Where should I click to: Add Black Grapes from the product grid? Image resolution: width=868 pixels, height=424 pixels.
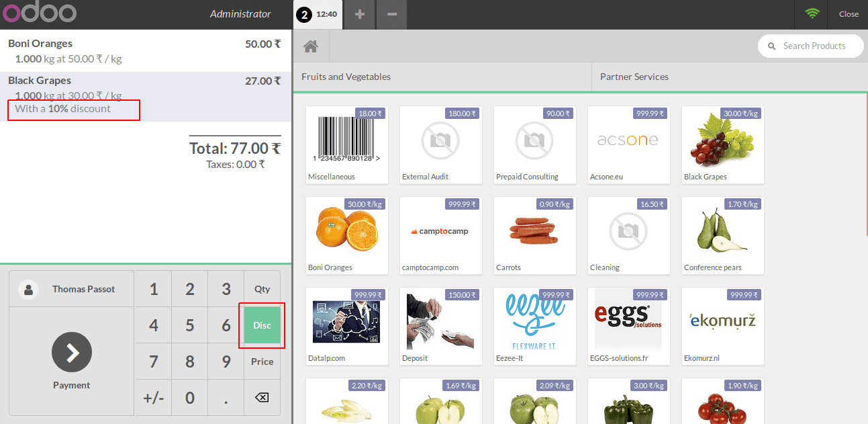coord(723,144)
